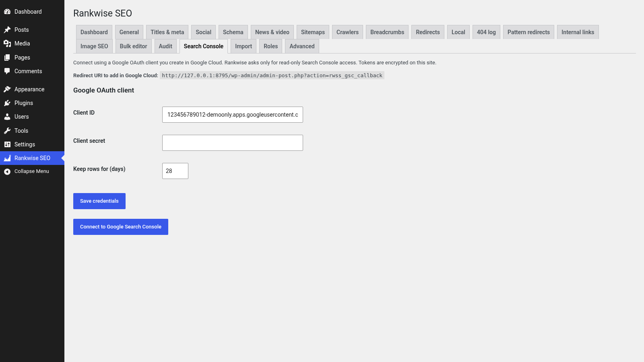
Task: Switch to the Roles tab
Action: (x=271, y=46)
